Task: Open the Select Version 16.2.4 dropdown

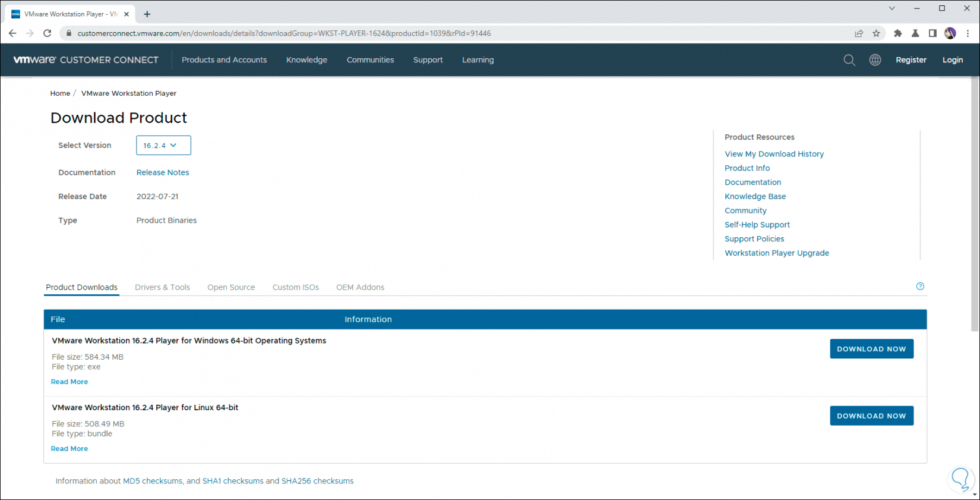Action: pos(163,146)
